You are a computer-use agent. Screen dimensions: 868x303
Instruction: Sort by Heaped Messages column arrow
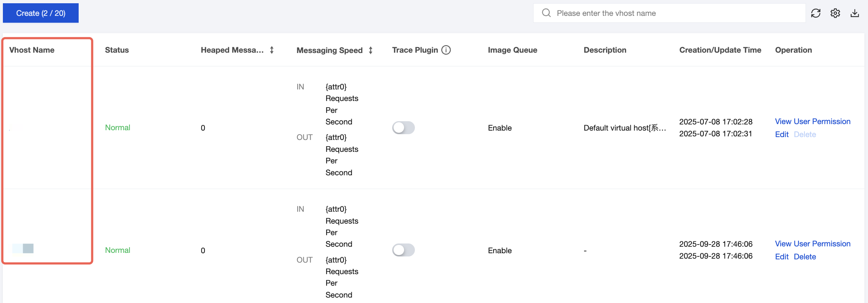click(x=272, y=50)
